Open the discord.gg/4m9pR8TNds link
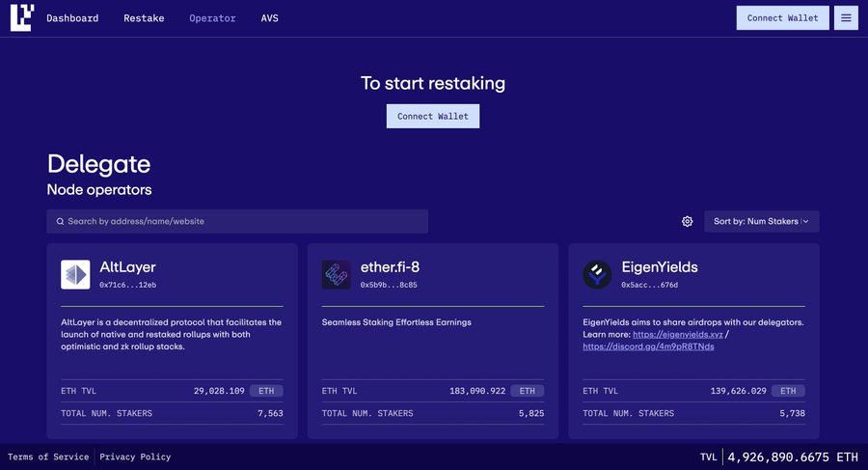868x470 pixels. tap(648, 346)
